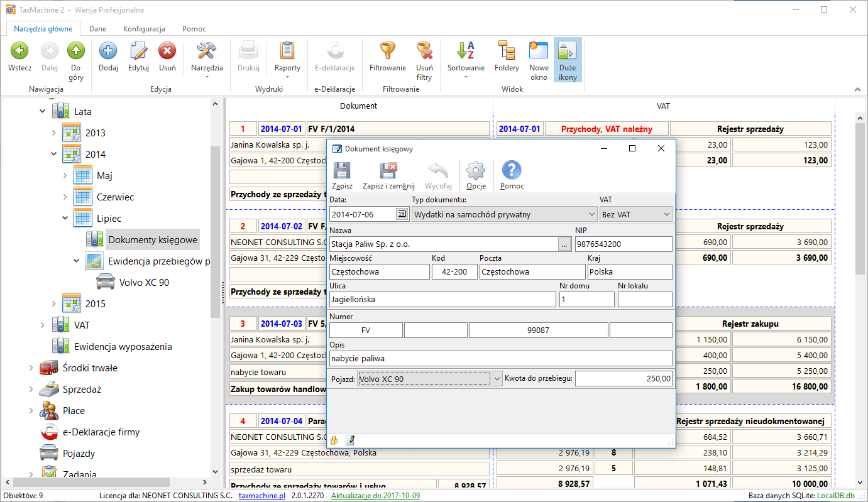
Task: Open the Dane ribbon tab
Action: click(x=97, y=29)
